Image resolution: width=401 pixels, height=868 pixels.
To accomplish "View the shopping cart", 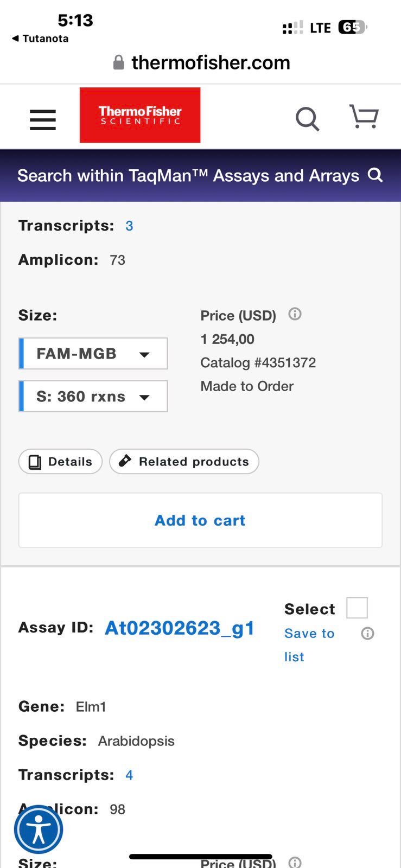I will pyautogui.click(x=364, y=117).
